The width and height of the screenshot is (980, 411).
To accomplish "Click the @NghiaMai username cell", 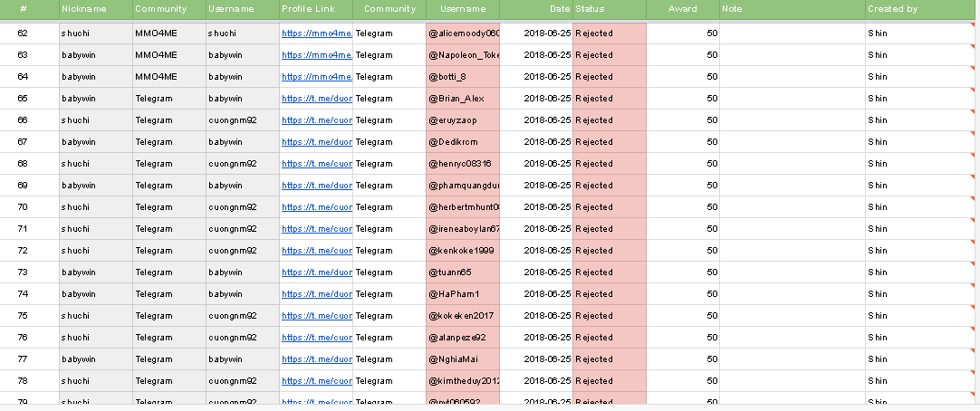I will point(462,359).
